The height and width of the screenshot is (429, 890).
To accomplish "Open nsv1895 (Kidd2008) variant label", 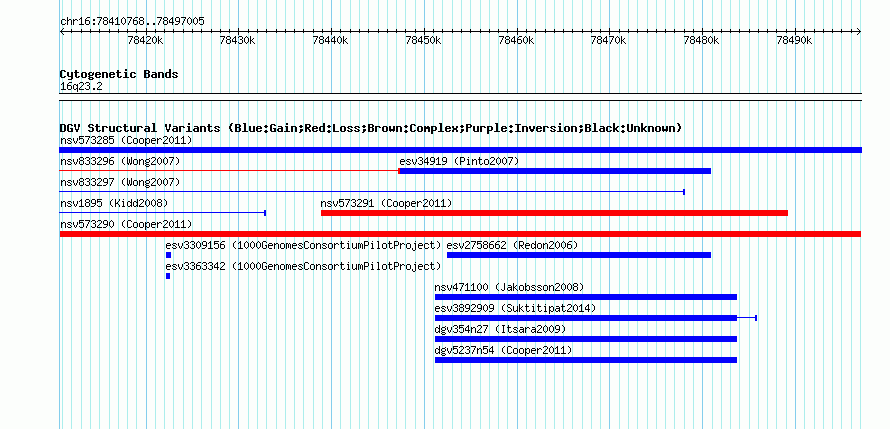I will pyautogui.click(x=114, y=203).
